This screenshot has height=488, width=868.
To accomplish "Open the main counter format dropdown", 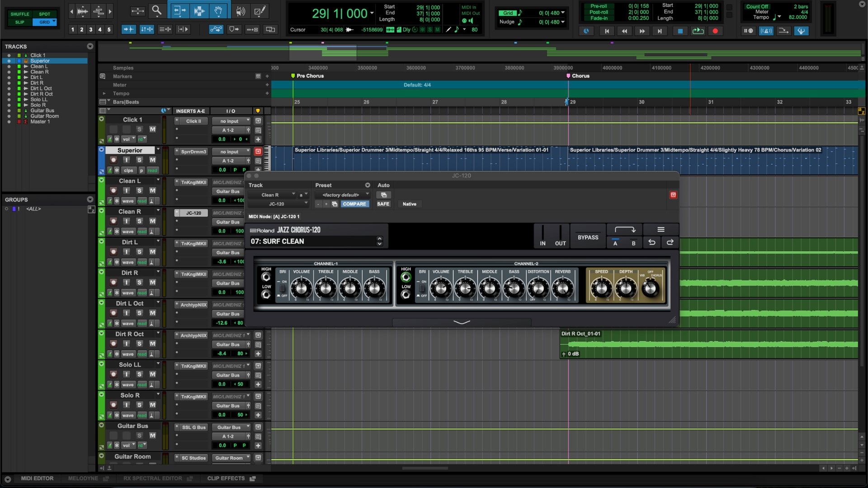I will click(x=372, y=13).
